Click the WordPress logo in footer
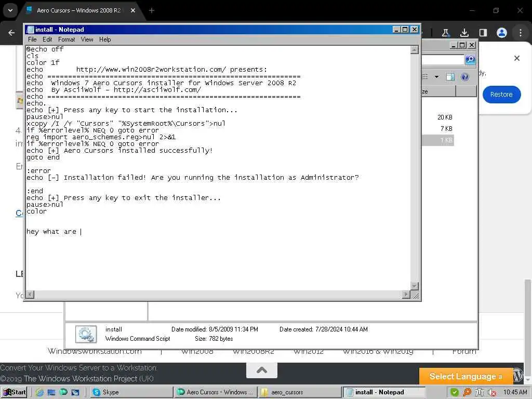Viewport: 532px width, 399px height. click(518, 376)
